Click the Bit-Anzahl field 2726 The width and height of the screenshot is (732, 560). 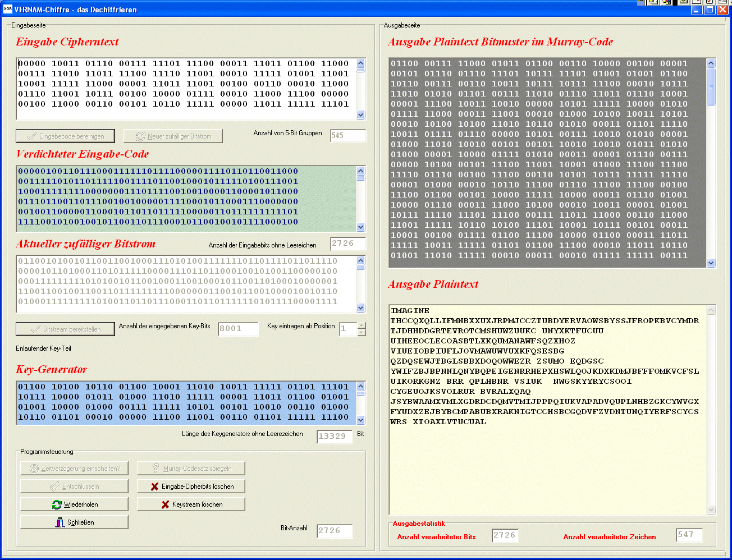335,531
